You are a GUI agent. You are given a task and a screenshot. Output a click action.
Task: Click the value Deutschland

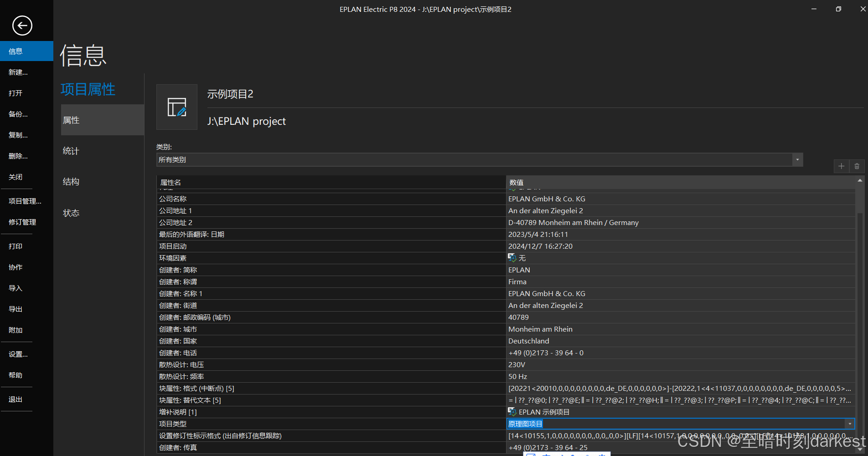(681, 341)
